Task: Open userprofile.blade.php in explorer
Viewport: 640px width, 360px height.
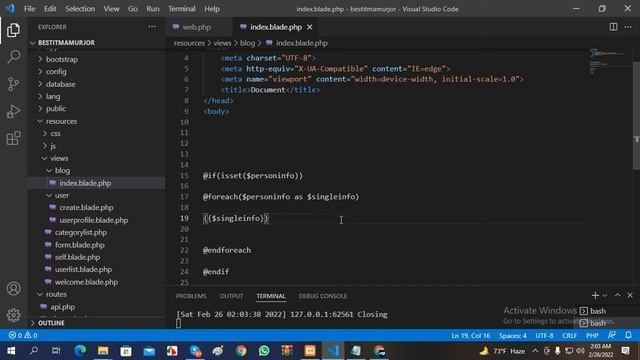Action: pos(93,220)
